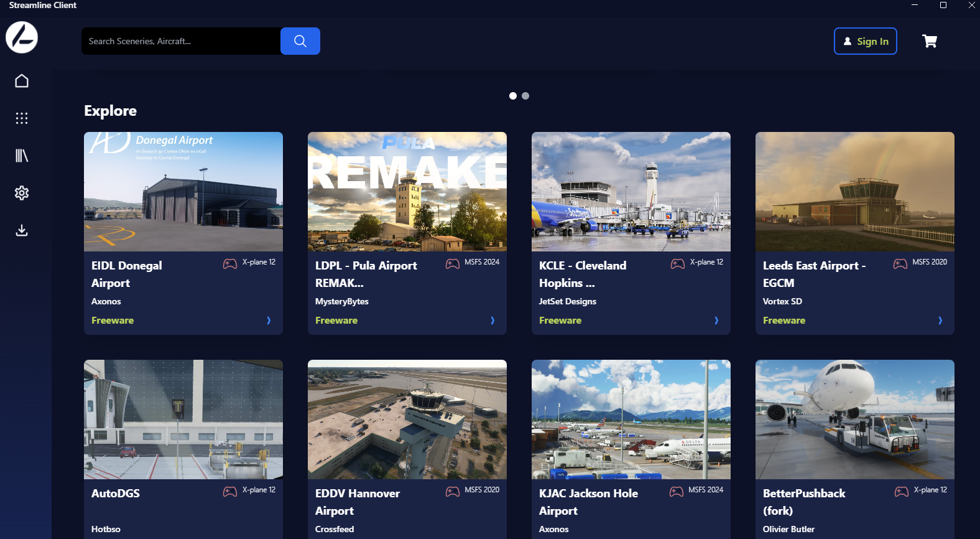980x539 pixels.
Task: Click the Explore section heading
Action: (110, 111)
